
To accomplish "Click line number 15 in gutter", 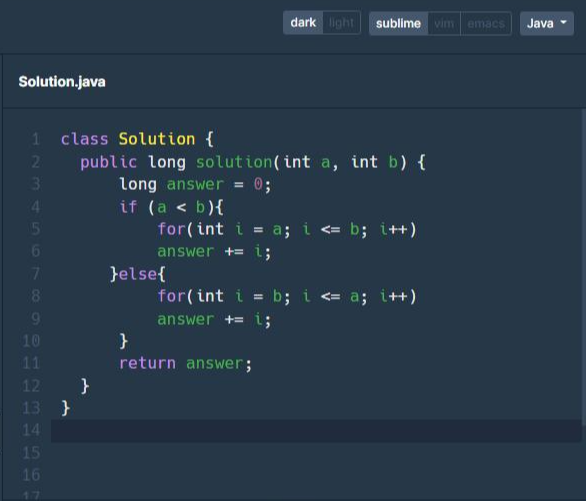I will [31, 453].
